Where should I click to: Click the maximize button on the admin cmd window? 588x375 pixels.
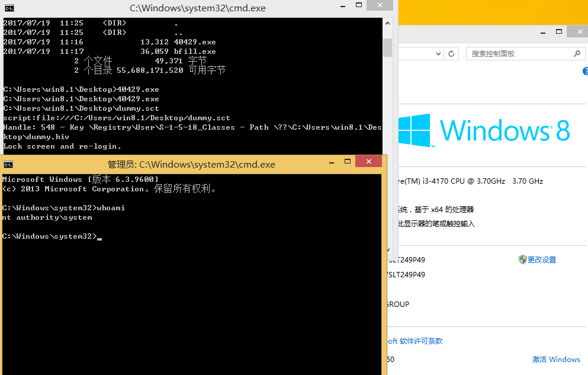coord(347,161)
